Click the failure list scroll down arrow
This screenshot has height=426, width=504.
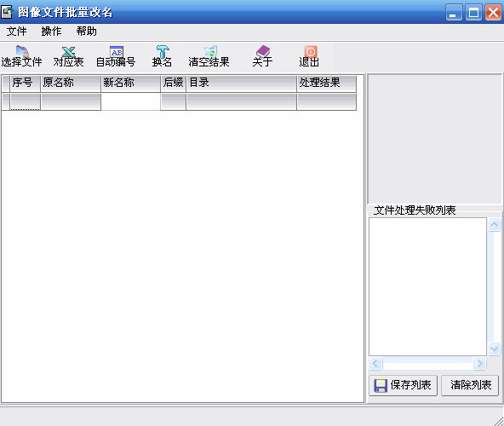coord(494,348)
